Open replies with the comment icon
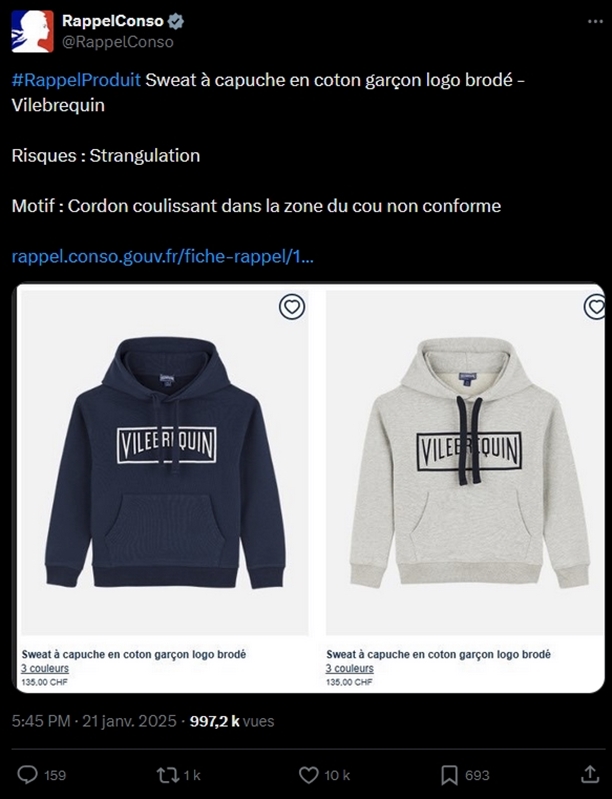612x799 pixels. pyautogui.click(x=28, y=775)
